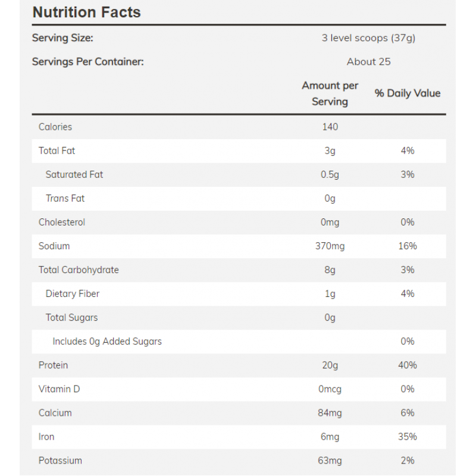Click the "About 25" servings value
The height and width of the screenshot is (476, 476).
click(368, 62)
